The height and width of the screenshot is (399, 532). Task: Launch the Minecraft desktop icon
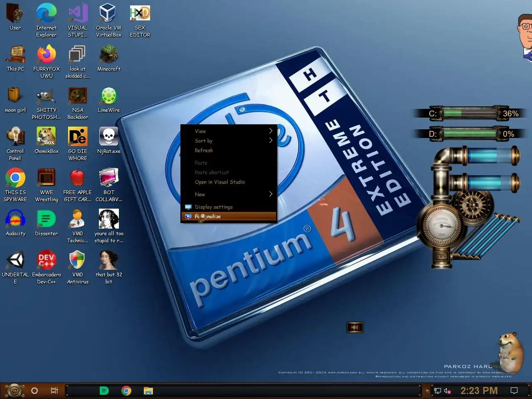coord(108,59)
